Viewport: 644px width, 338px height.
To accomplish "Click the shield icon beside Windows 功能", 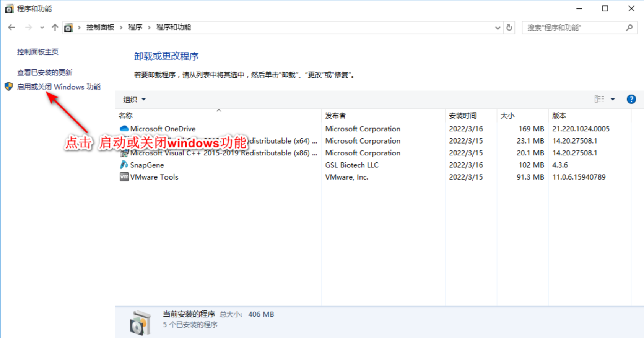I will point(9,87).
